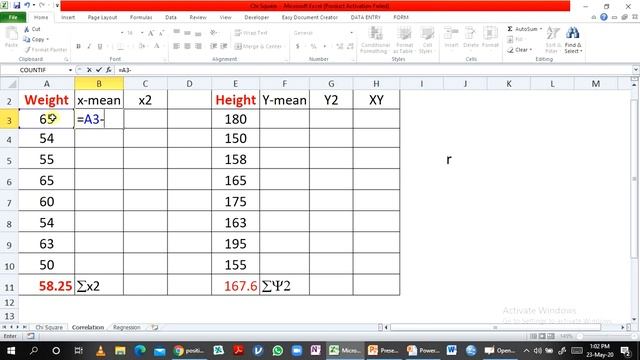This screenshot has height=360, width=640.
Task: Open the AutoSum dropdown arrow
Action: click(541, 29)
